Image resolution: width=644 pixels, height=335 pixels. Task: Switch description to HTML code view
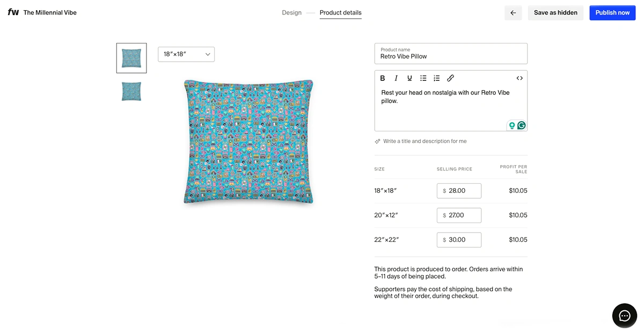(x=519, y=78)
